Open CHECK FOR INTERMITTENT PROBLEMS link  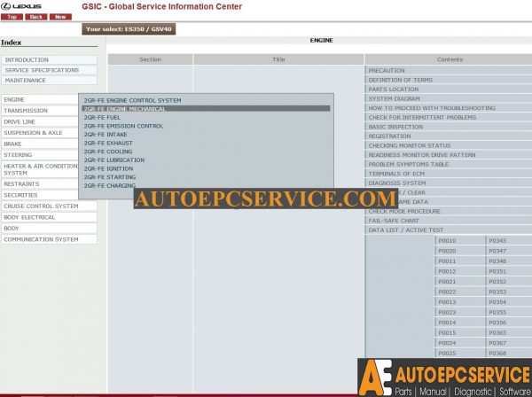(x=449, y=117)
